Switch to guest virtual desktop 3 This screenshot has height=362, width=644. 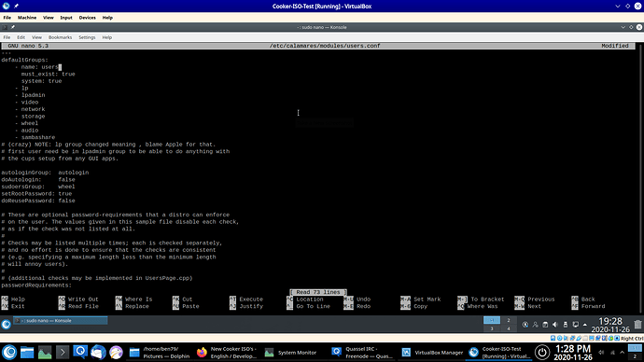tap(492, 328)
